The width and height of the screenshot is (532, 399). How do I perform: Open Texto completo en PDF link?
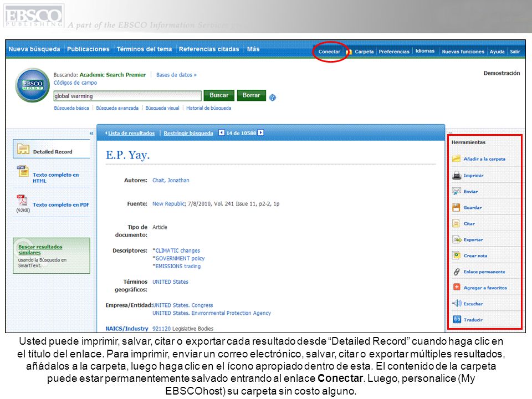pos(61,204)
